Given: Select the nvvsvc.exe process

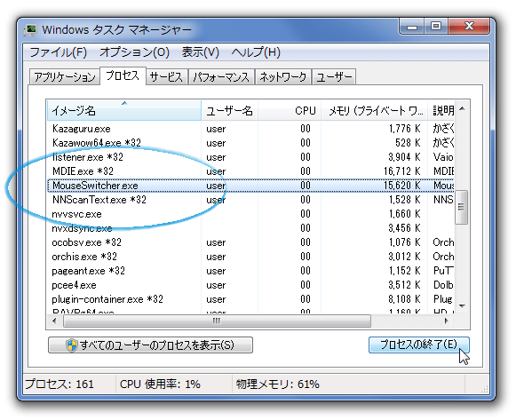Looking at the screenshot, I should 250,214.
